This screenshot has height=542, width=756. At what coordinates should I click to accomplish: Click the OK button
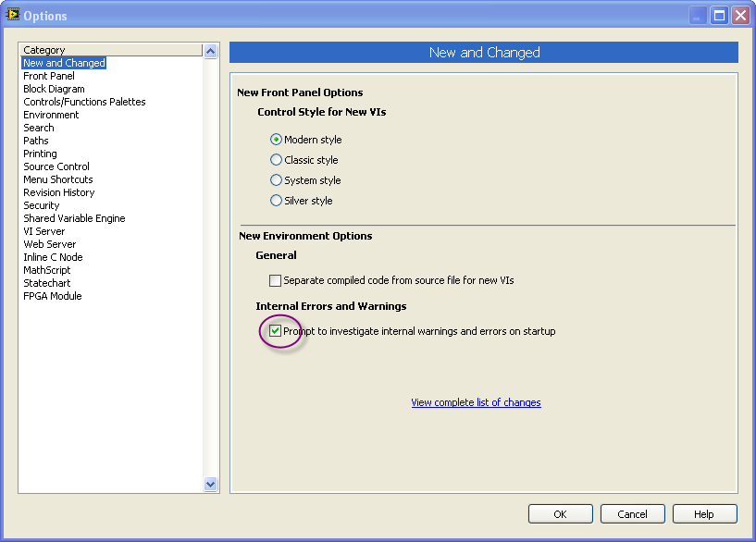click(560, 514)
